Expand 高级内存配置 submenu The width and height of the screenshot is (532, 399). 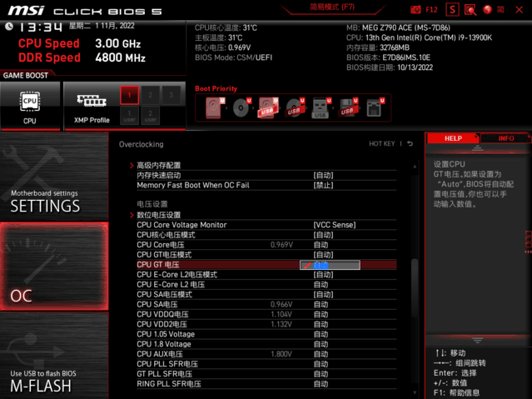159,166
